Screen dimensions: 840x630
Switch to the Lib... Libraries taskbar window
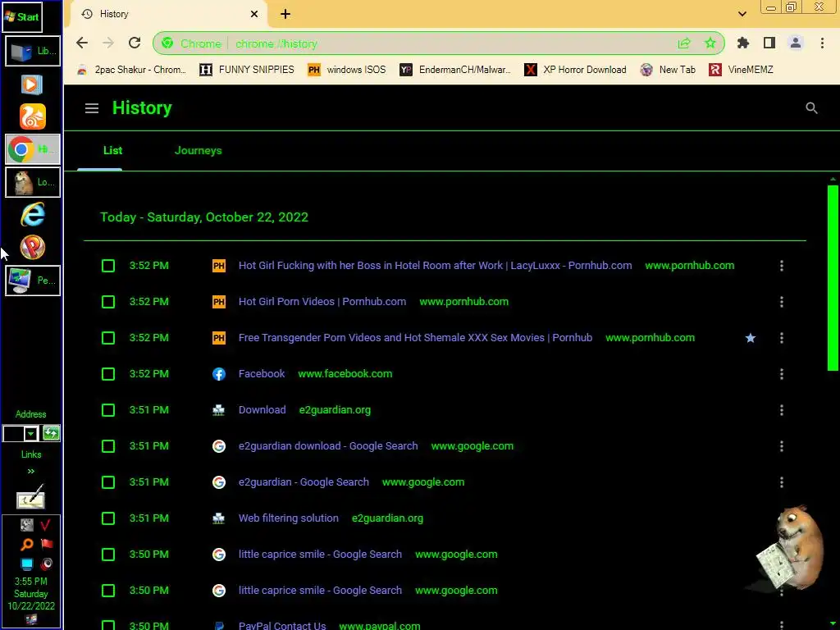pyautogui.click(x=33, y=51)
